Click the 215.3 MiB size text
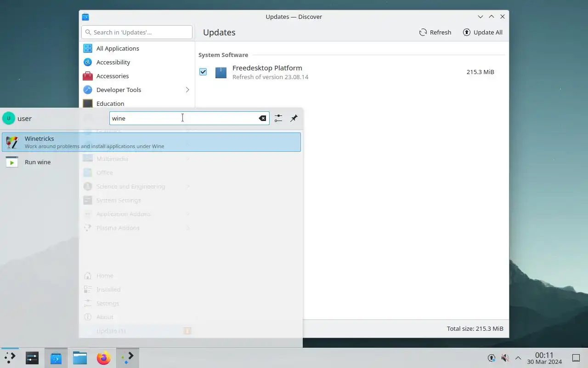This screenshot has width=588, height=368. point(480,72)
